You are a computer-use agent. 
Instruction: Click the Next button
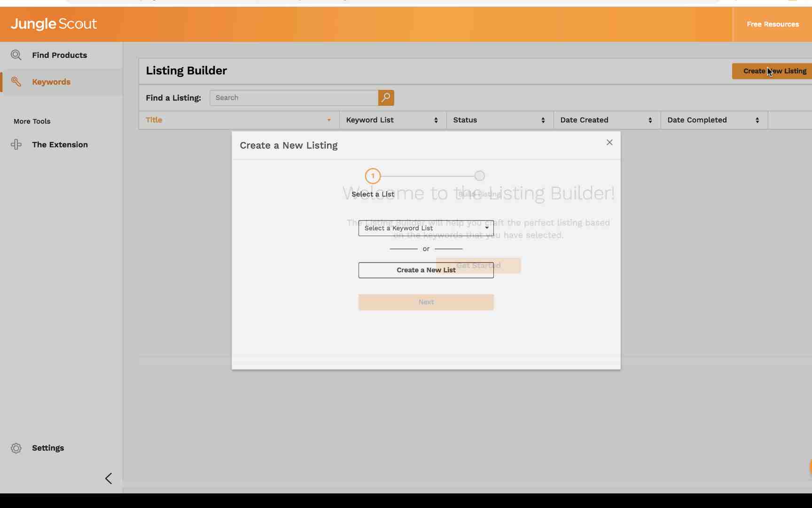pyautogui.click(x=426, y=302)
